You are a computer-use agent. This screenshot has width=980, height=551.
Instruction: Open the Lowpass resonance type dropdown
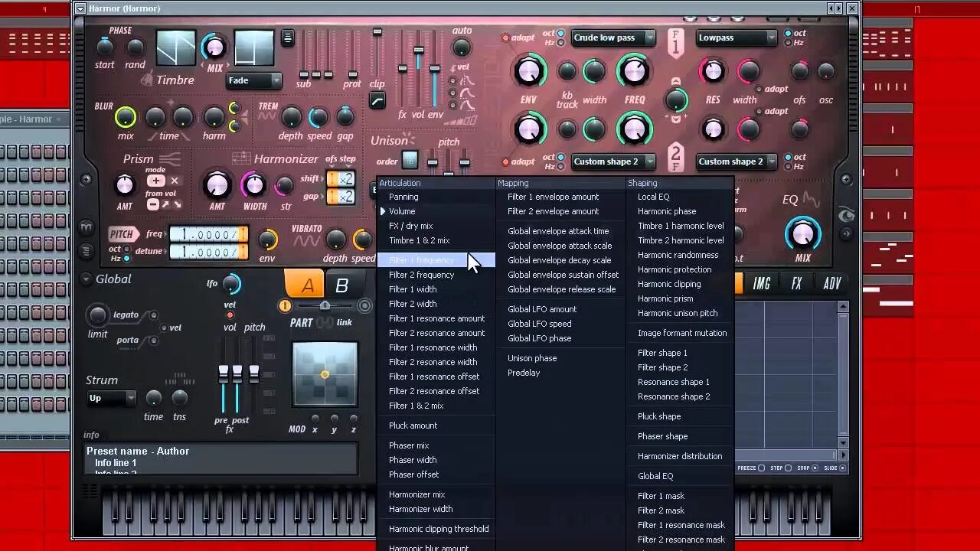coord(736,37)
